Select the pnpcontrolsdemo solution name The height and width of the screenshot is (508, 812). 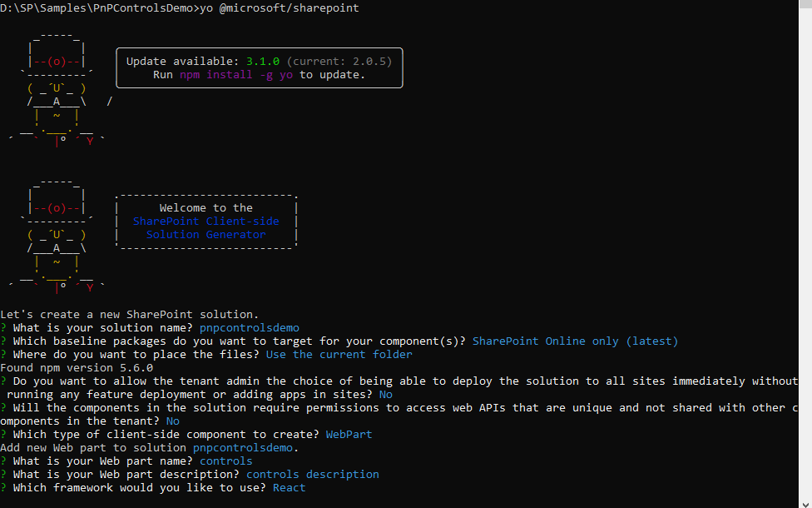[249, 327]
